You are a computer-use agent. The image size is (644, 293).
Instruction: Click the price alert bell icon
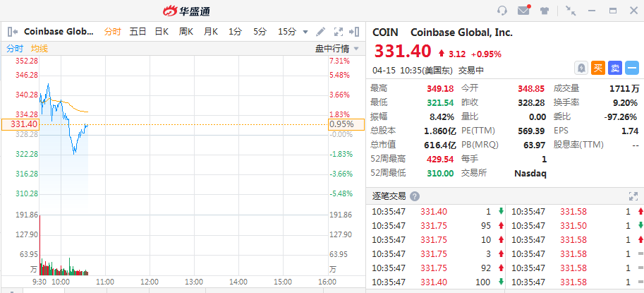click(x=581, y=68)
